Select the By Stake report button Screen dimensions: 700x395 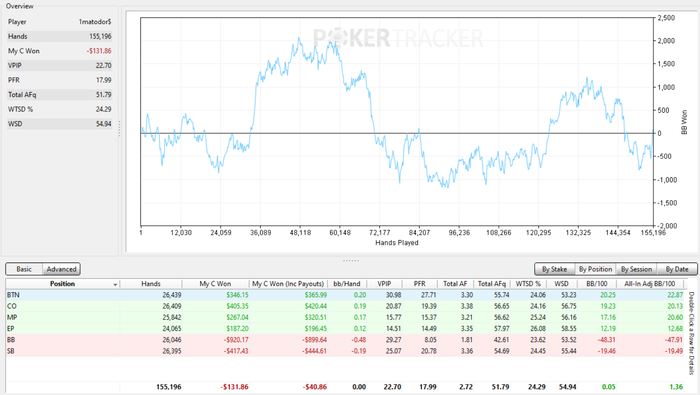click(x=554, y=269)
